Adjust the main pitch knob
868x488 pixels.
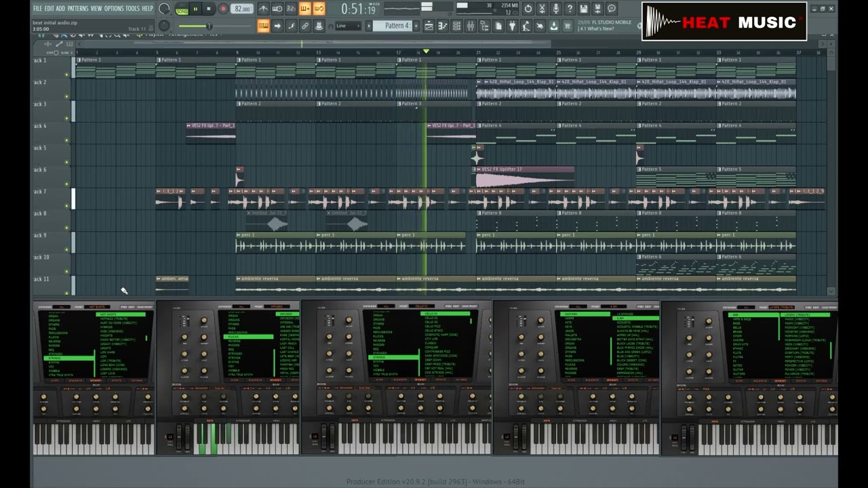(x=164, y=26)
